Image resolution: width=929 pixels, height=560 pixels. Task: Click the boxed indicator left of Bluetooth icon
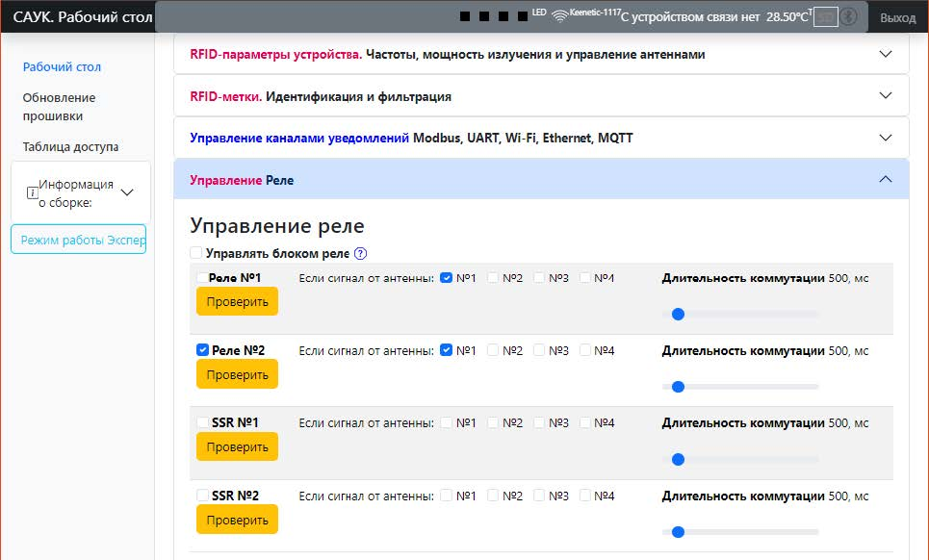pyautogui.click(x=825, y=16)
